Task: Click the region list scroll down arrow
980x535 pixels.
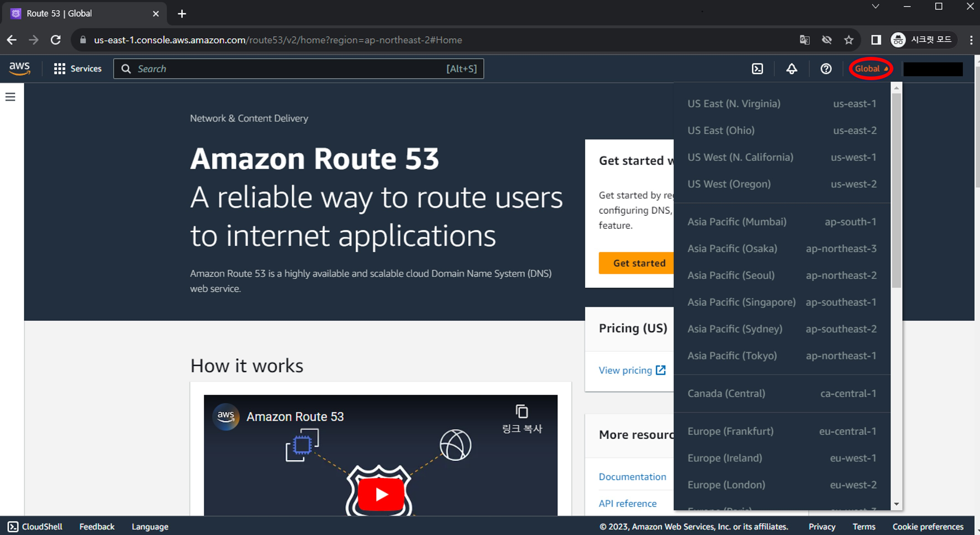Action: (896, 504)
